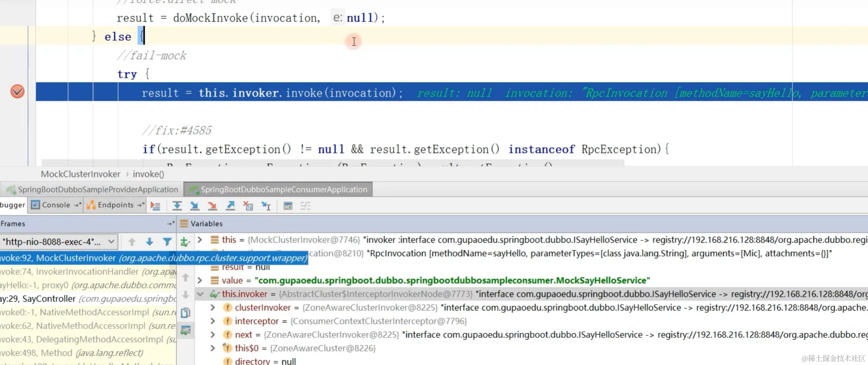Screen dimensions: 868x365
Task: Expand the interceptor field node
Action: (213, 321)
